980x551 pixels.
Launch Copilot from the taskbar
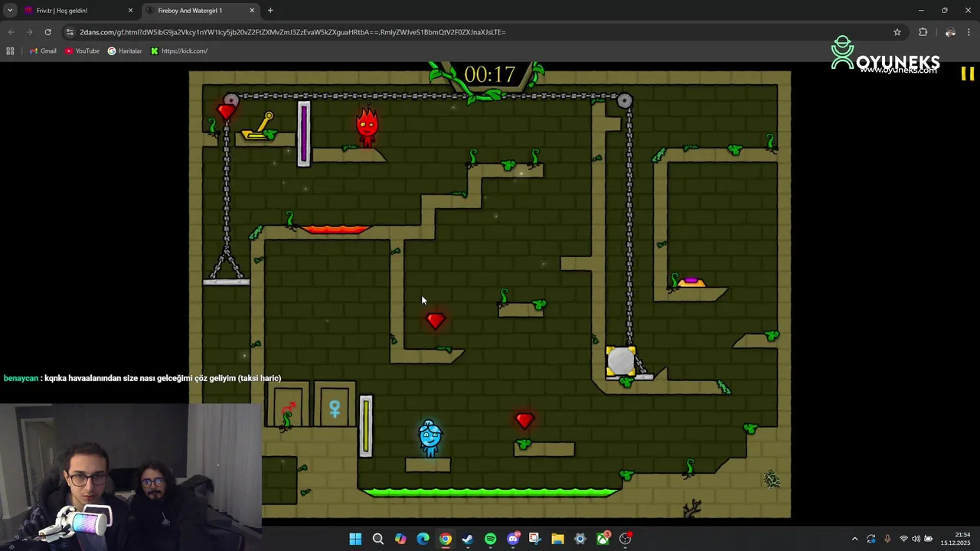[400, 539]
